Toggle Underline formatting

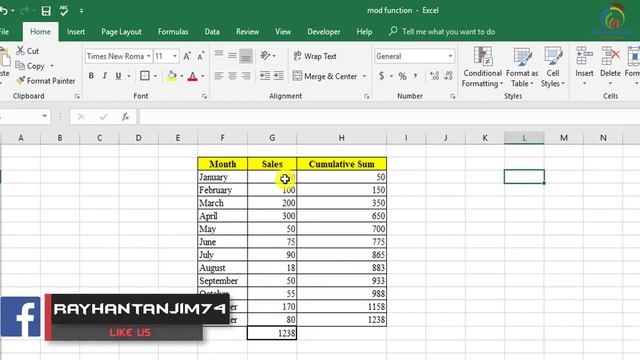pyautogui.click(x=118, y=76)
